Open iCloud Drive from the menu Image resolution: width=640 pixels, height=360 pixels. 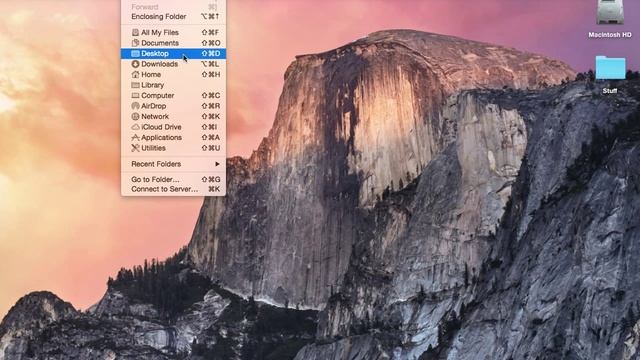173,127
